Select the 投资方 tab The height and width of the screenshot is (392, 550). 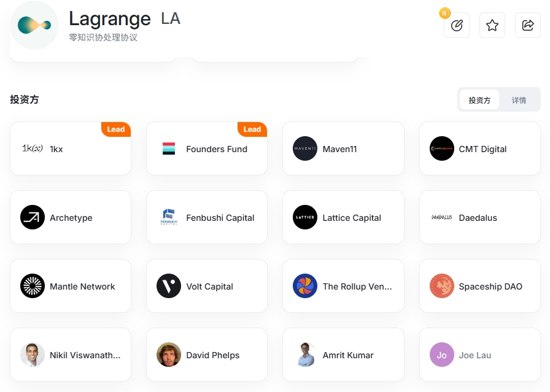pos(479,100)
